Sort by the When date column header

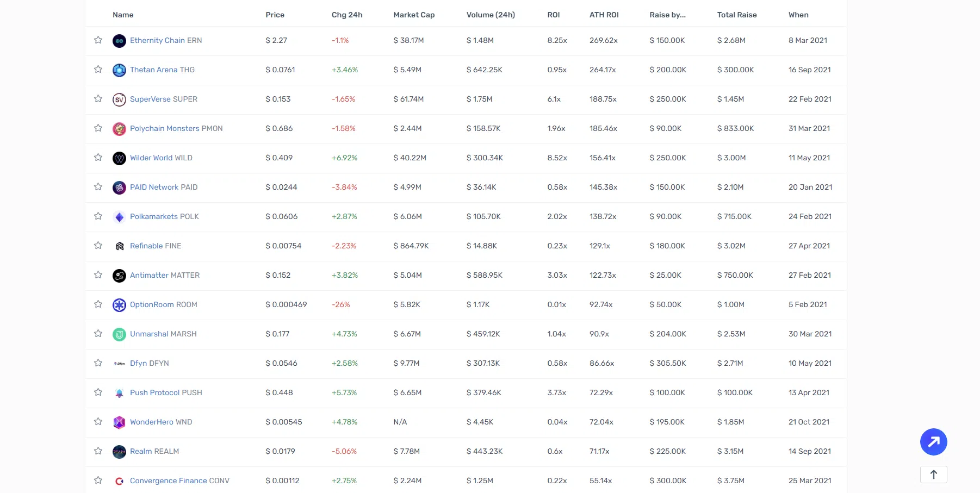tap(798, 15)
